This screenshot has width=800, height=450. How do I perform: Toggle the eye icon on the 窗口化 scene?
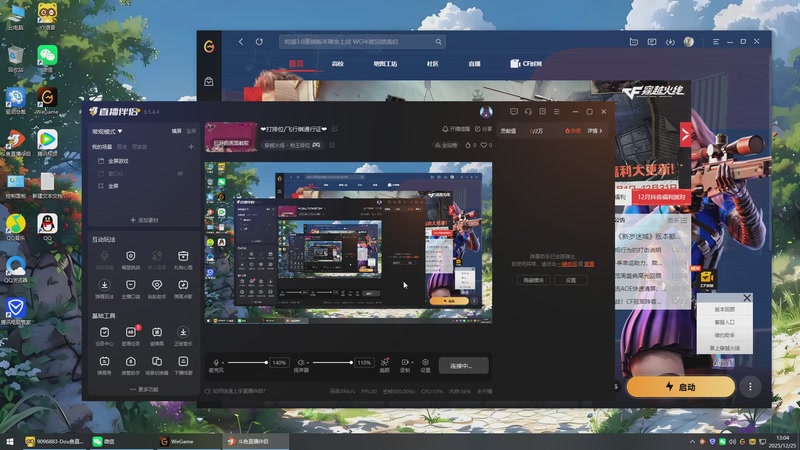180,173
